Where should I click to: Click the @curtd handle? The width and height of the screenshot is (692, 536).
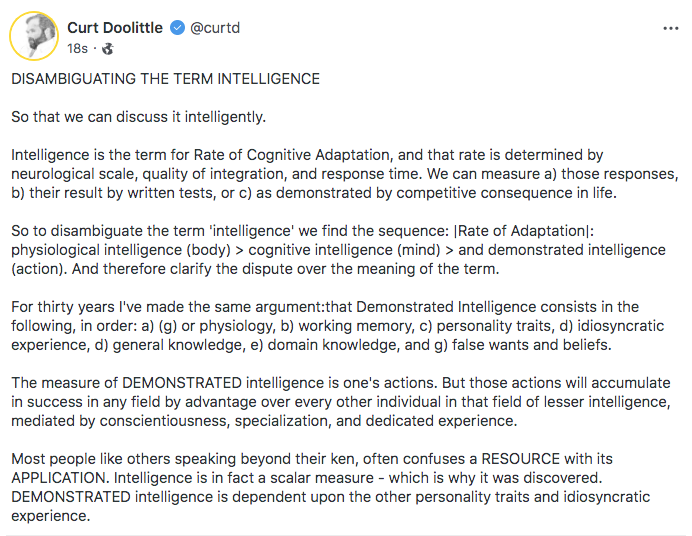pos(216,28)
